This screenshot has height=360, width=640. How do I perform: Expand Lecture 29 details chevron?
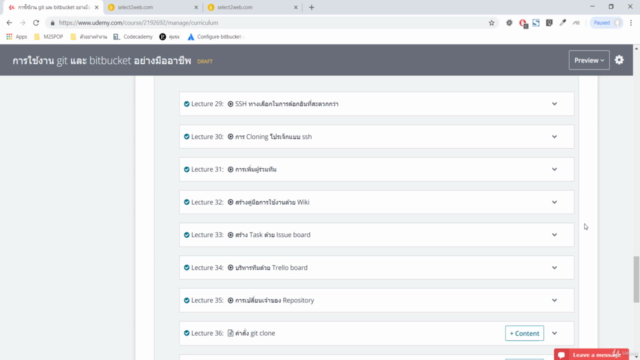coord(554,104)
